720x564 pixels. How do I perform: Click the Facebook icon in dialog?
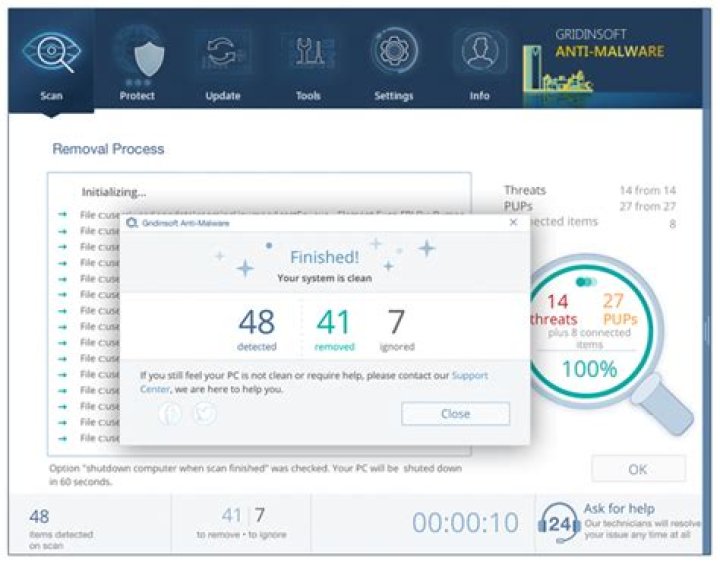click(x=171, y=413)
